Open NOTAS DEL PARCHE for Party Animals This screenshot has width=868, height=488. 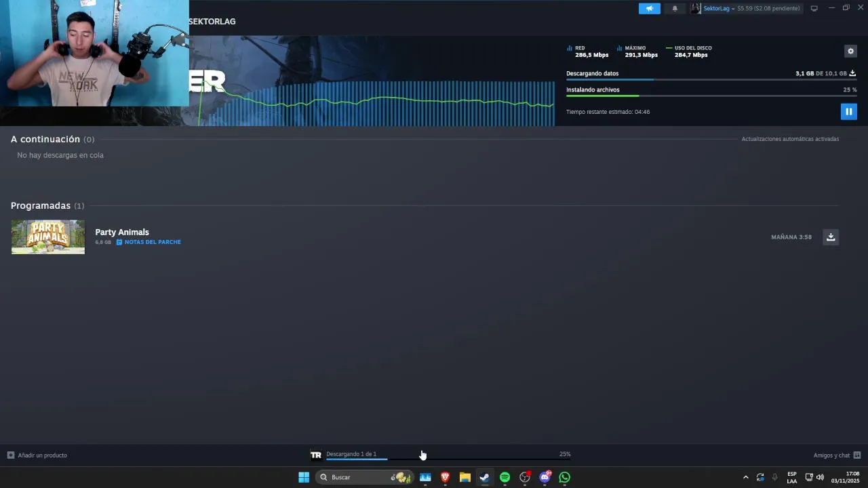click(x=153, y=242)
